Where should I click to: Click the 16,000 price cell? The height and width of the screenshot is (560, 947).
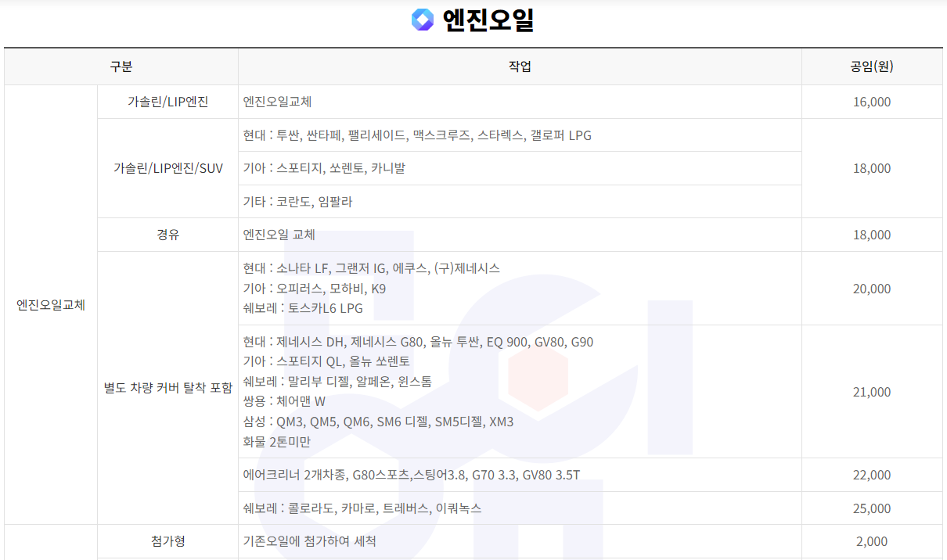tap(872, 102)
